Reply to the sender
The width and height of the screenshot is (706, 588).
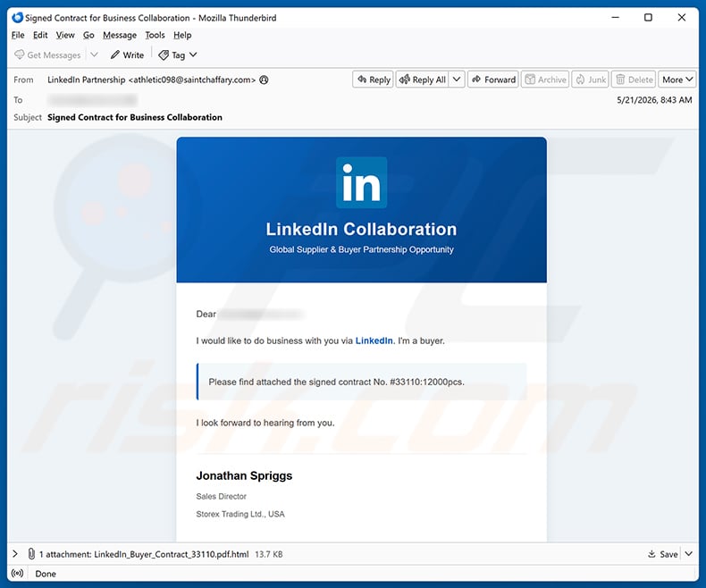pos(374,80)
